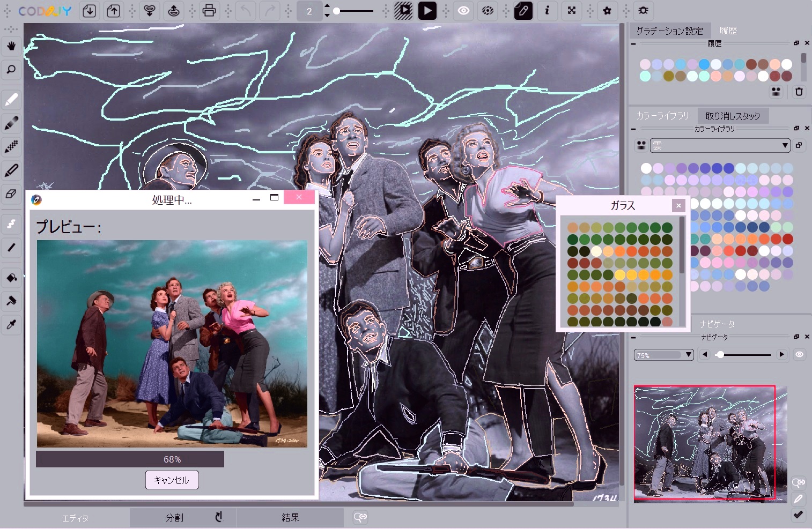Switch to the グラデーション設定 tab
The width and height of the screenshot is (812, 529).
pos(669,31)
